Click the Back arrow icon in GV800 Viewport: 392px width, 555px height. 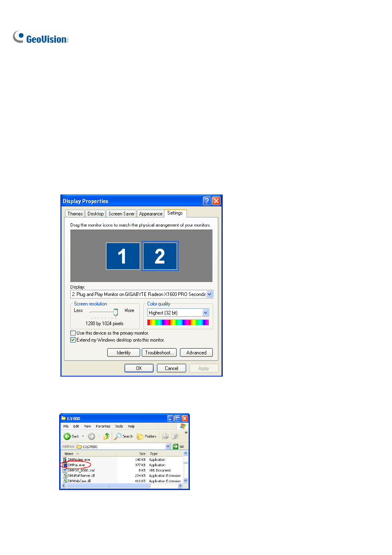tap(67, 436)
